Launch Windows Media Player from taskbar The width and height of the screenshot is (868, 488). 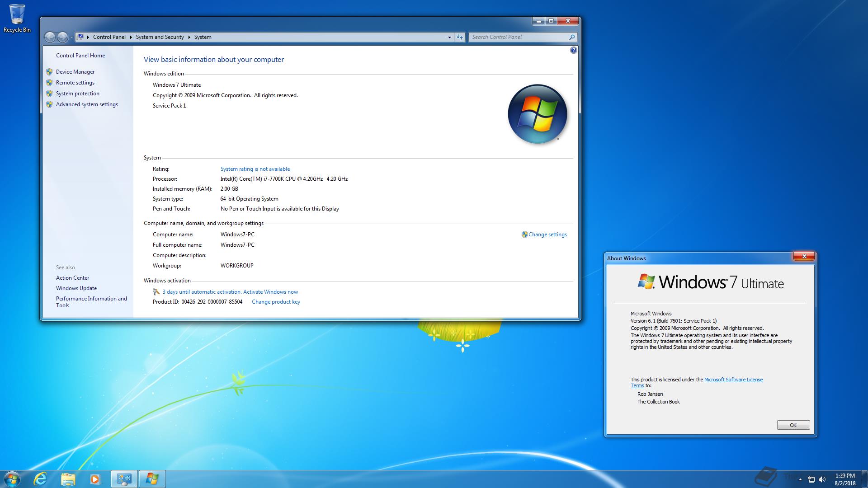[95, 479]
